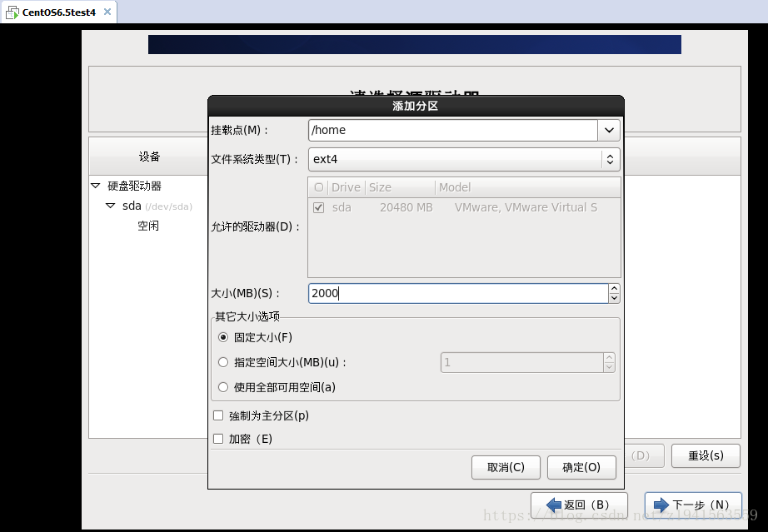Toggle the select-all drives header checkbox
Viewport: 768px width, 532px height.
point(319,187)
